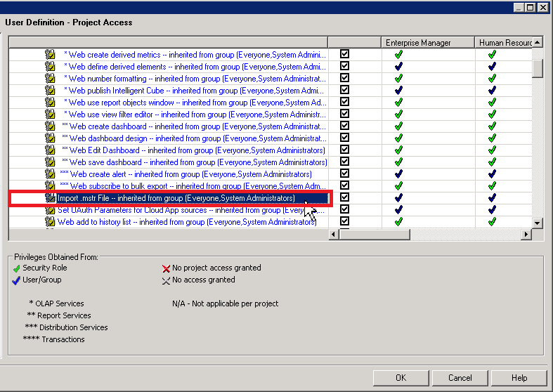
Task: Click the Enterprise Manager column header
Action: (428, 43)
